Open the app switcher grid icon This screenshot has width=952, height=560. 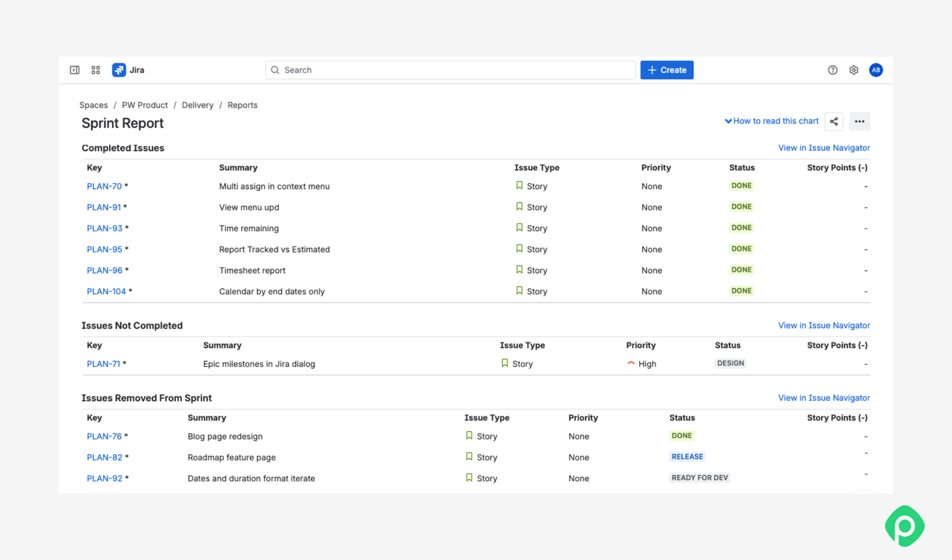click(96, 70)
